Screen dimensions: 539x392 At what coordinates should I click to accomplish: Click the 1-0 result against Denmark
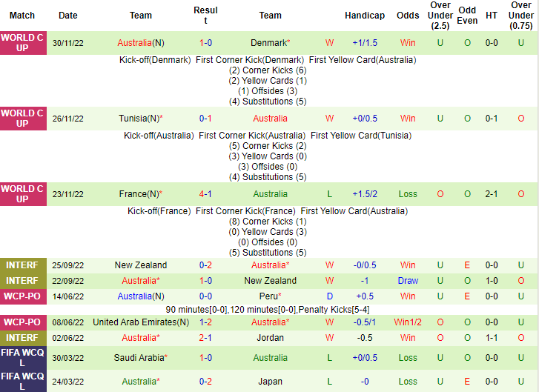pyautogui.click(x=205, y=43)
